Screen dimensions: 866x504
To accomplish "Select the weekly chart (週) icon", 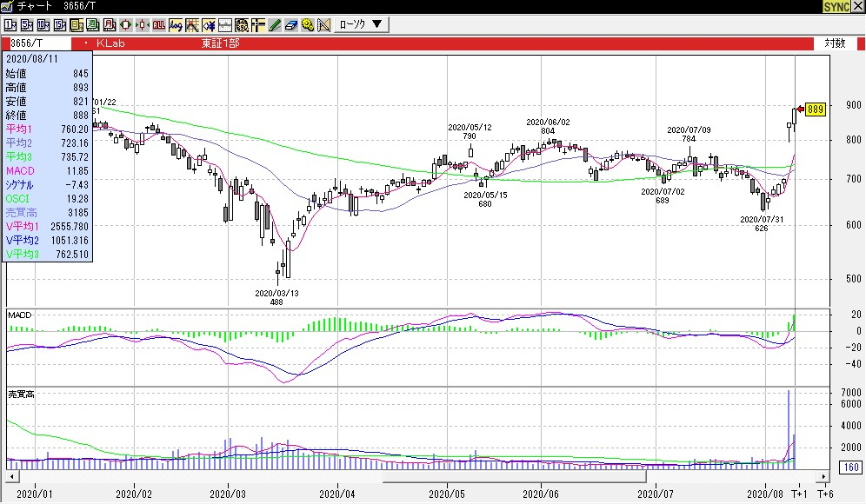I will tap(92, 24).
